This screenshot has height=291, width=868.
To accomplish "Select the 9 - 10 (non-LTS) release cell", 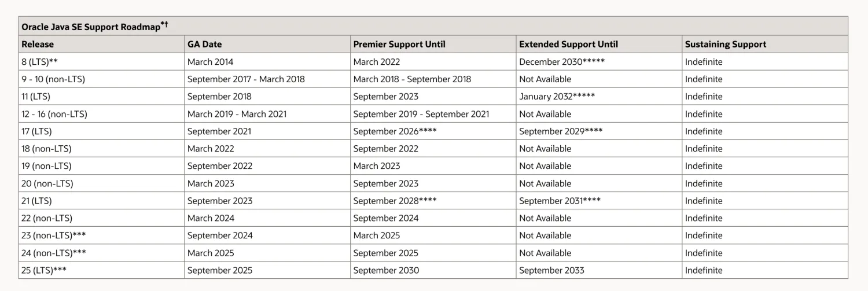I will [101, 79].
